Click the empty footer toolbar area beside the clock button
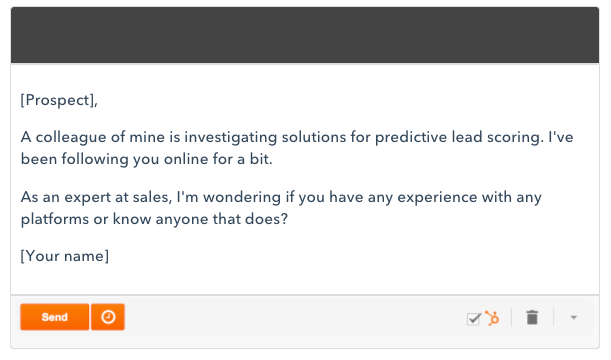The image size is (611, 360). point(292,318)
